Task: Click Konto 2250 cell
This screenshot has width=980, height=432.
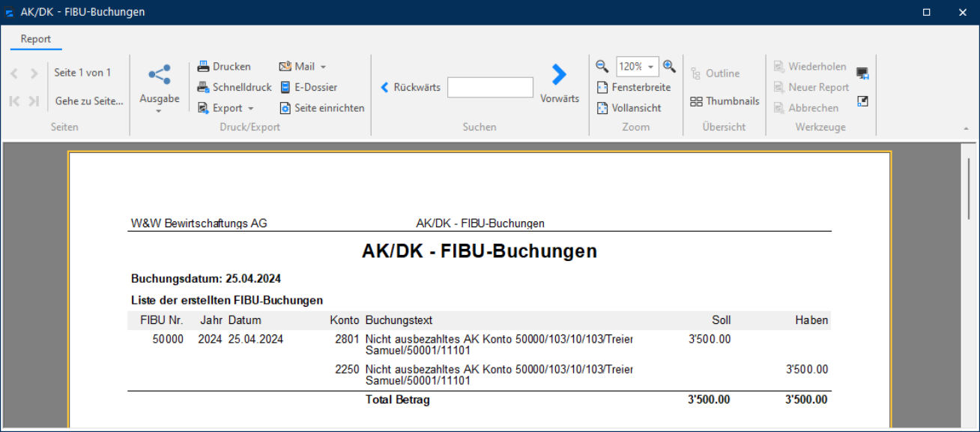Action: (348, 370)
